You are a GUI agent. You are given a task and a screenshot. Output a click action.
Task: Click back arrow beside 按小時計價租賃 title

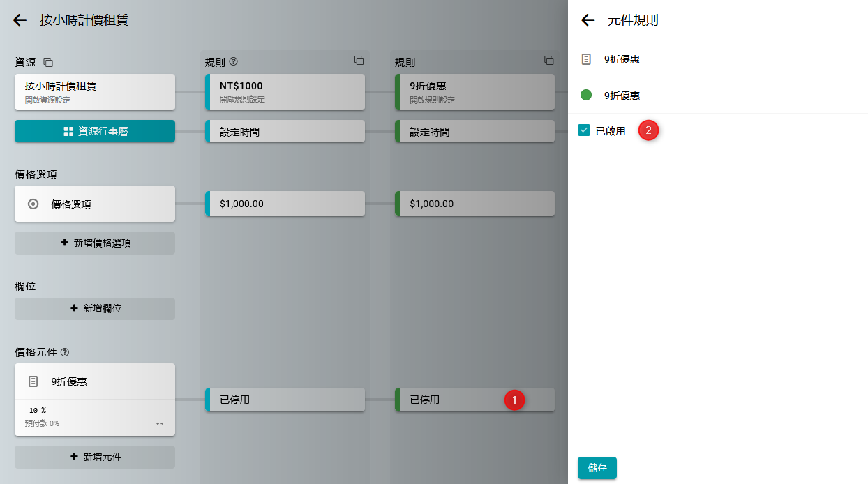[20, 20]
